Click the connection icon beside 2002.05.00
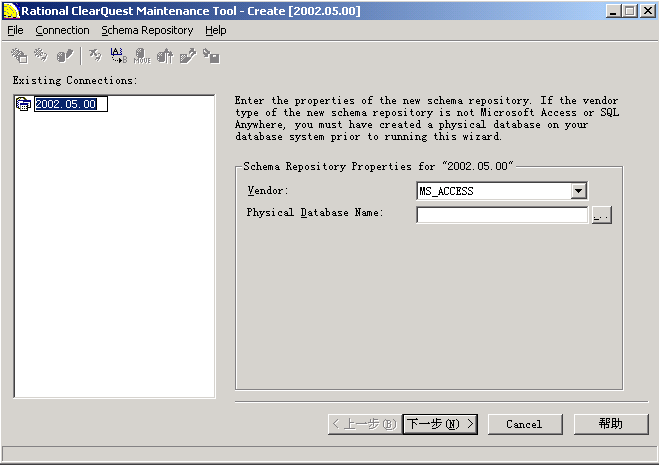The image size is (659, 465). [x=23, y=104]
